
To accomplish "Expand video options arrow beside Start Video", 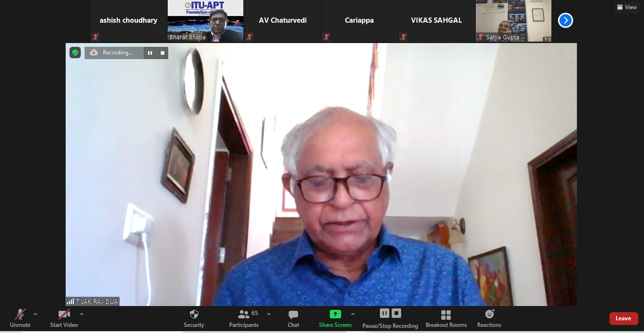I will coord(82,314).
